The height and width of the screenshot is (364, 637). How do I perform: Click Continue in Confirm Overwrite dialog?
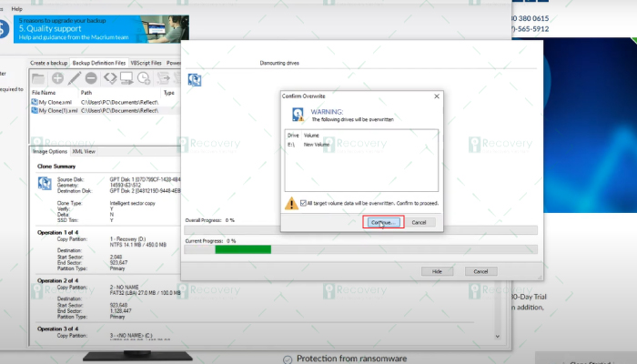click(x=383, y=222)
